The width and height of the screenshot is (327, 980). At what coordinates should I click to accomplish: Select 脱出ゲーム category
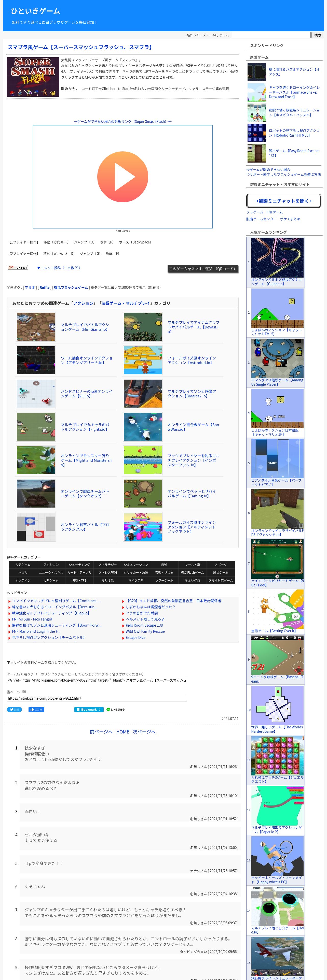tap(221, 572)
